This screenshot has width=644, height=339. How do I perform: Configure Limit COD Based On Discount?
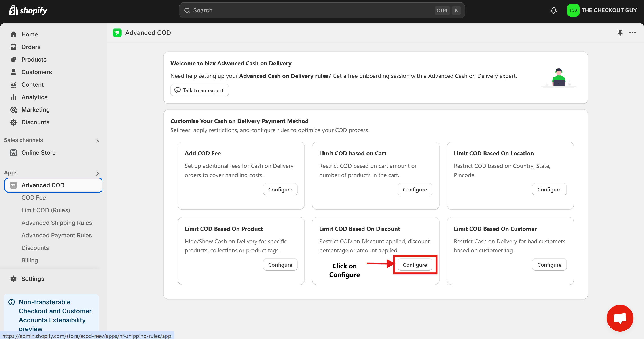coord(415,265)
